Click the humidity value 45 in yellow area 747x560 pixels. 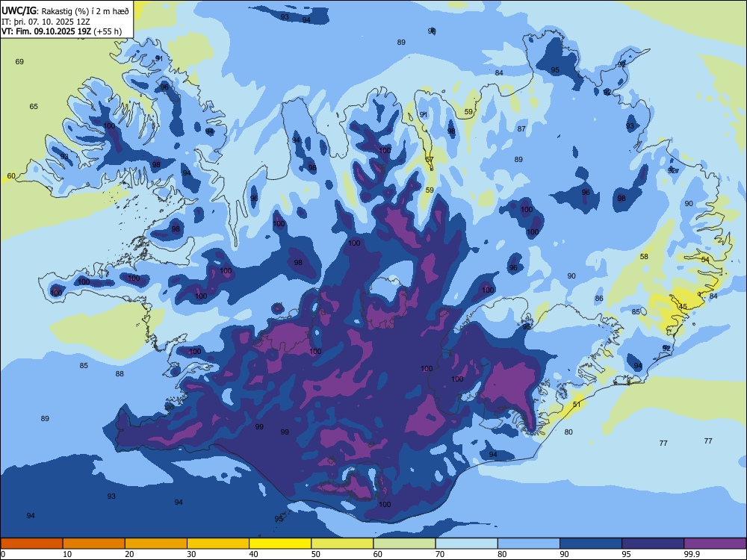point(683,306)
